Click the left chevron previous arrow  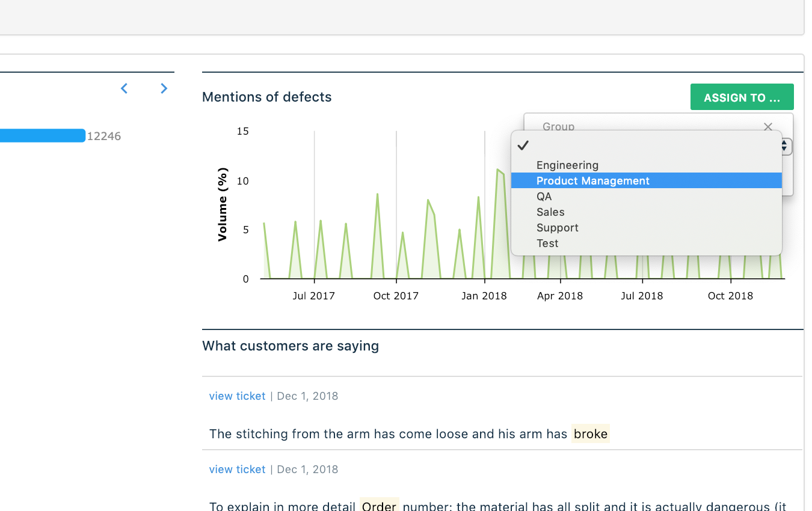(125, 88)
